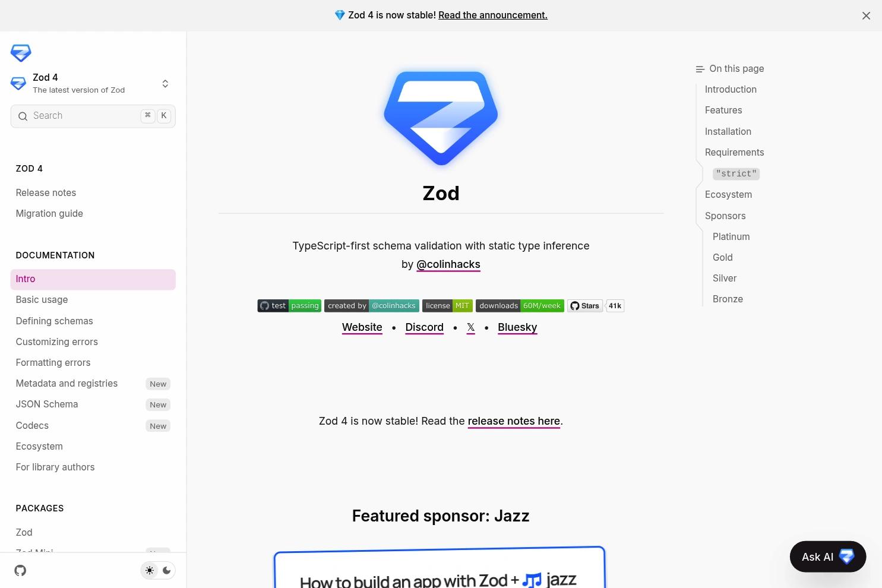Click the large Zod logo above the title
The width and height of the screenshot is (882, 588).
[x=441, y=118]
